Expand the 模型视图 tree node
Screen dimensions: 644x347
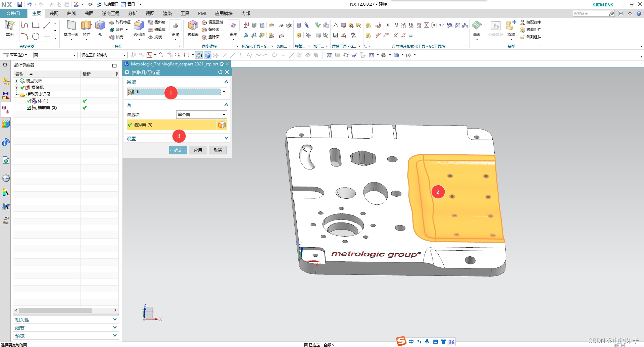point(16,81)
